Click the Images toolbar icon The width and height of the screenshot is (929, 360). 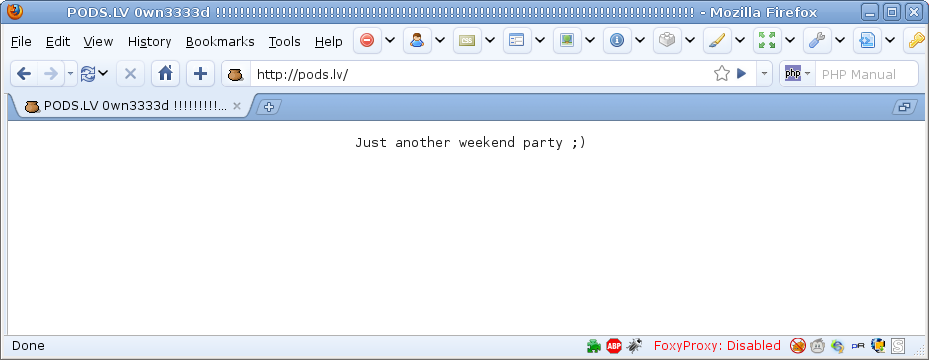(x=567, y=40)
